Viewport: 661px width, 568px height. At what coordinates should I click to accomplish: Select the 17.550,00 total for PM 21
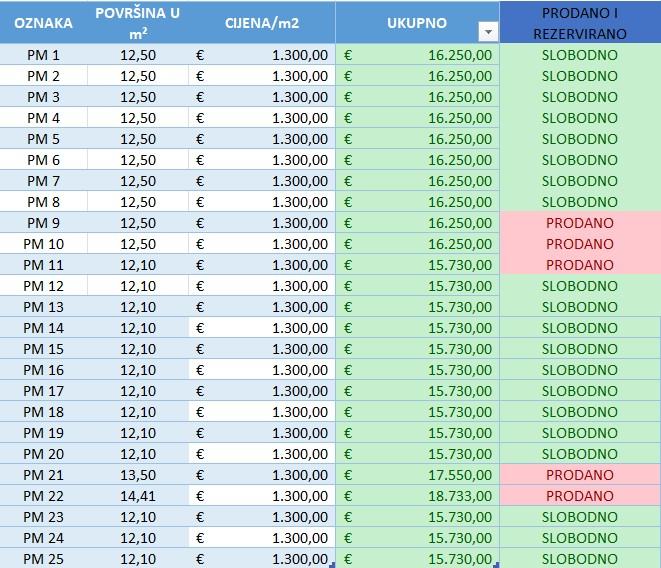[417, 475]
